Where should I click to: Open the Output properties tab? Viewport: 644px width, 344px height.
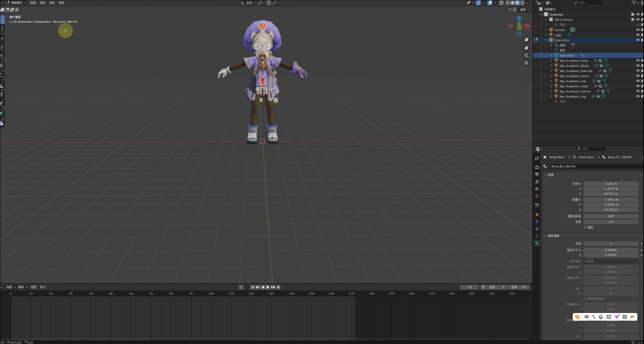point(537,175)
